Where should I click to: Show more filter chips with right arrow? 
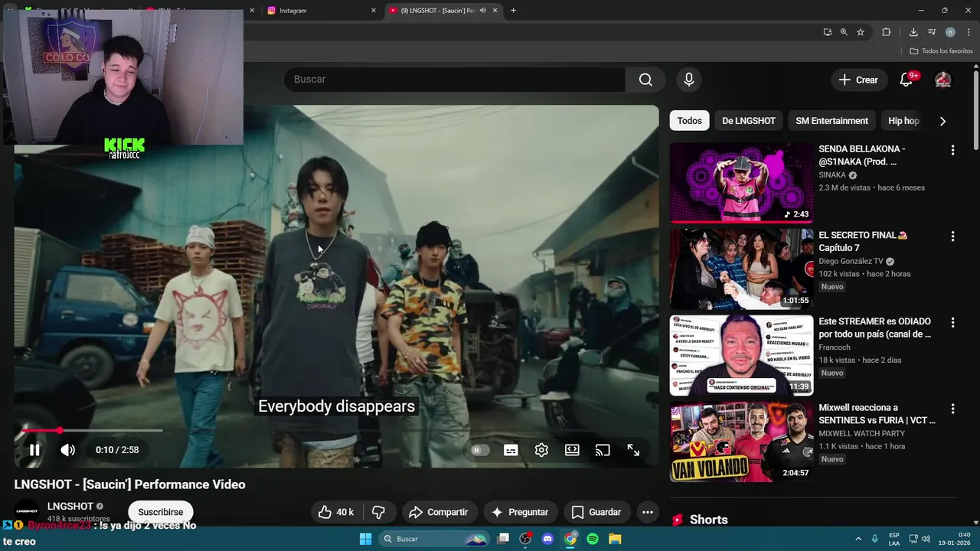point(942,121)
